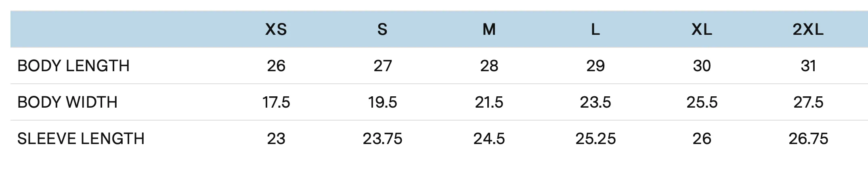Click sleeve length value 24.5

pyautogui.click(x=489, y=139)
